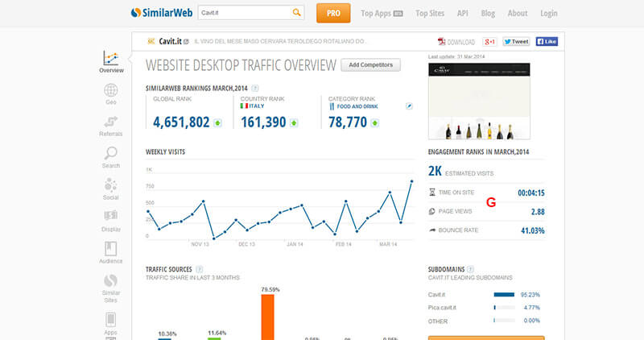Open the Geo sidebar section
This screenshot has height=340, width=644.
point(111,94)
